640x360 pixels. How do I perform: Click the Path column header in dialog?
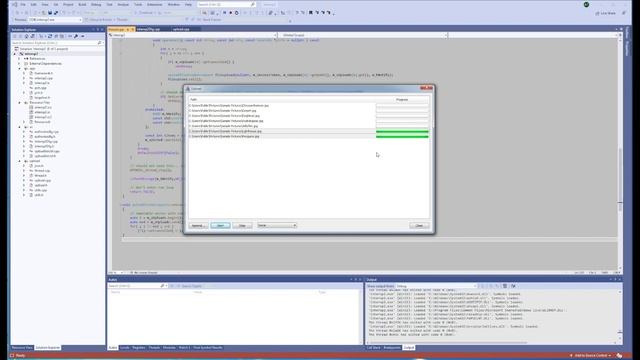coord(282,100)
